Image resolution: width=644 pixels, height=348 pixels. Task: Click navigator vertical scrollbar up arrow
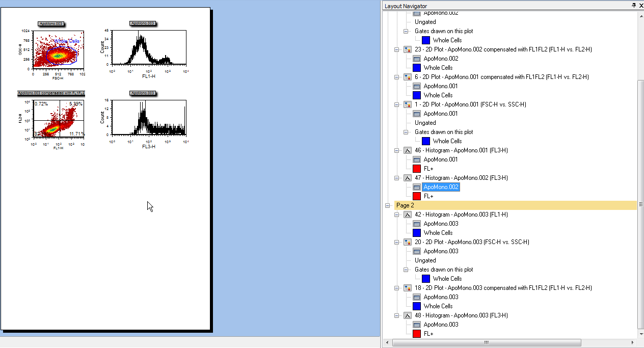[x=640, y=15]
